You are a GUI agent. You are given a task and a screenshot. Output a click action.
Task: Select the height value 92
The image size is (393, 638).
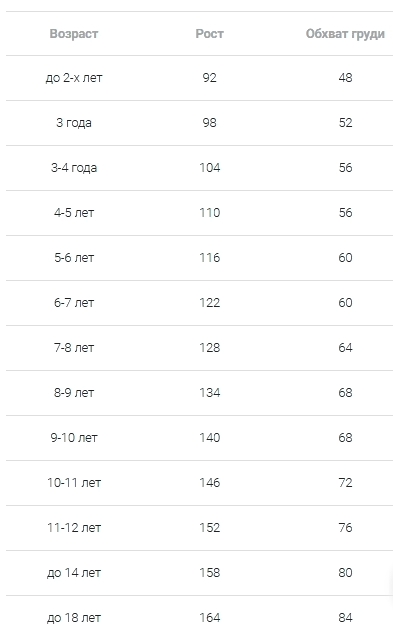coord(210,78)
